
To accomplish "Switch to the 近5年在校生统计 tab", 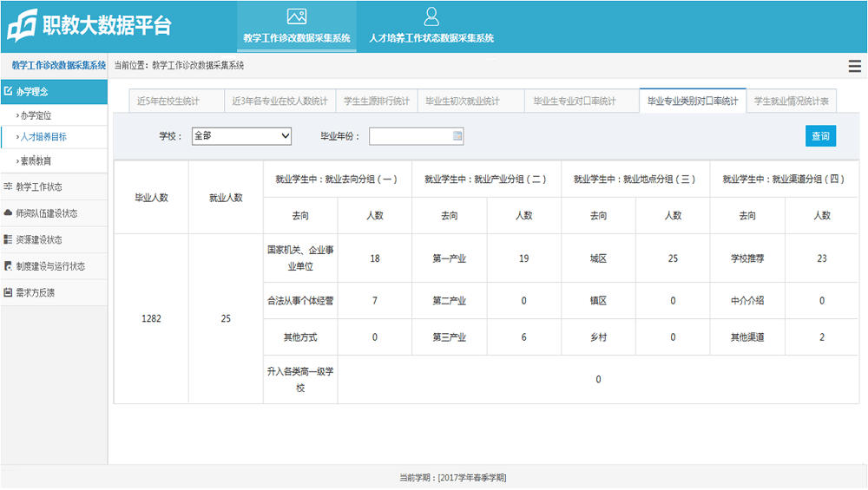I will 176,101.
